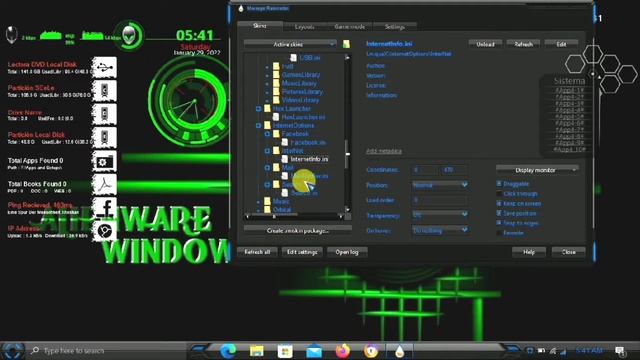
Task: Click the Rainmeter droplet icon in taskbar
Action: tap(399, 351)
